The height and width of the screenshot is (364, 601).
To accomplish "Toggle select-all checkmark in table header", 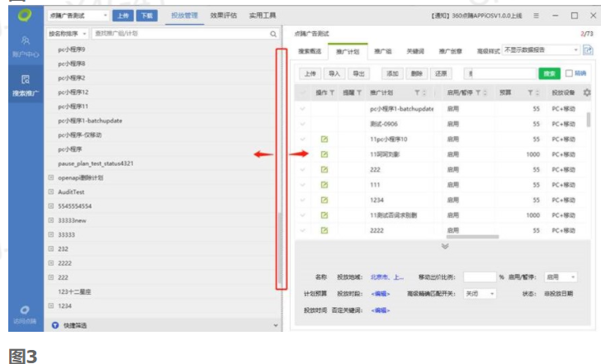I will pos(303,92).
